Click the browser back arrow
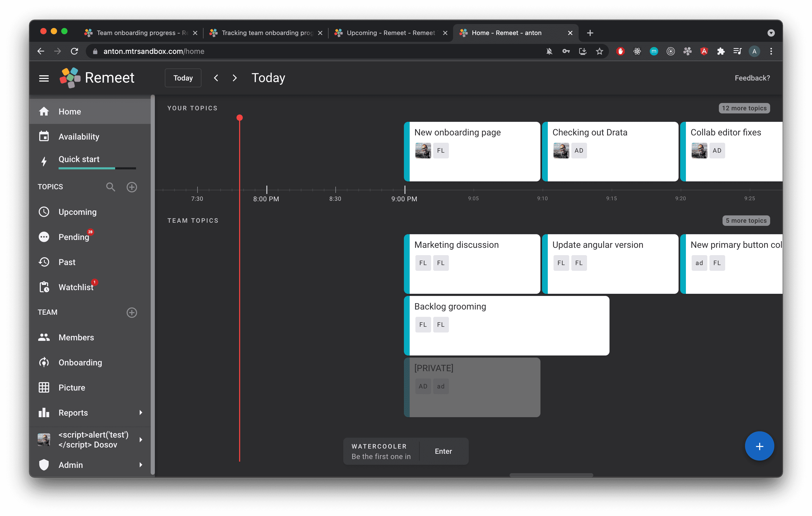The image size is (812, 516). click(x=41, y=51)
